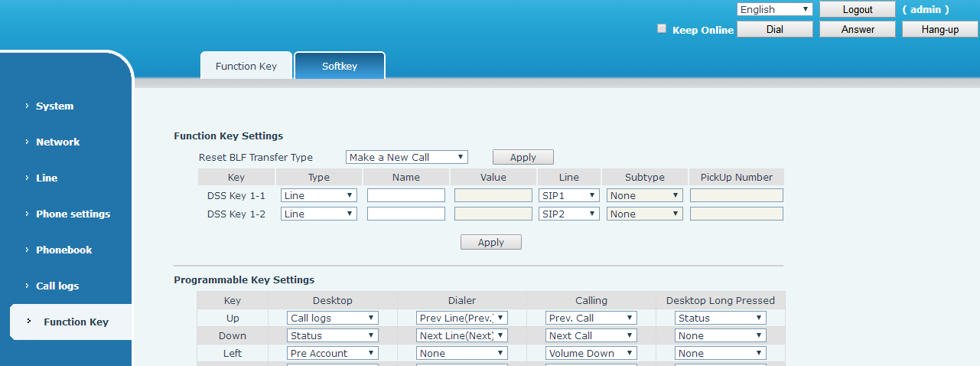Open the English language dropdown
Screen dimensions: 980x366
pyautogui.click(x=774, y=9)
